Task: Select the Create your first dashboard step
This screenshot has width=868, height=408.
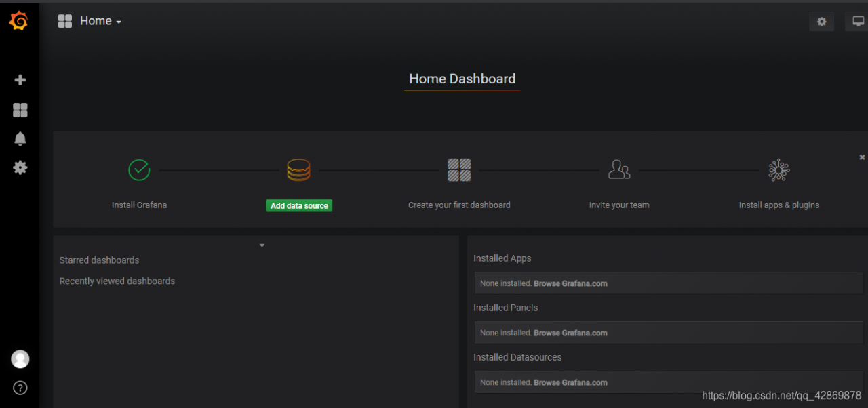Action: click(x=459, y=205)
